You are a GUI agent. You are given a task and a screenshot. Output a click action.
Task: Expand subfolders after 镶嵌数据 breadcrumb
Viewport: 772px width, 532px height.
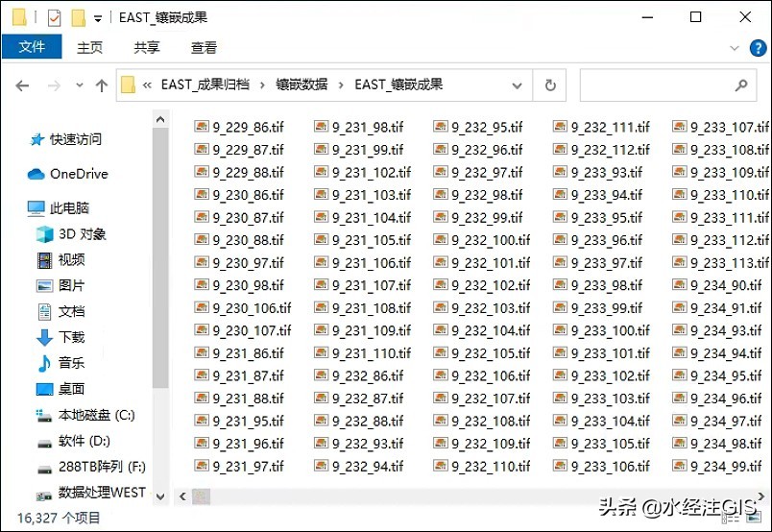tap(341, 85)
